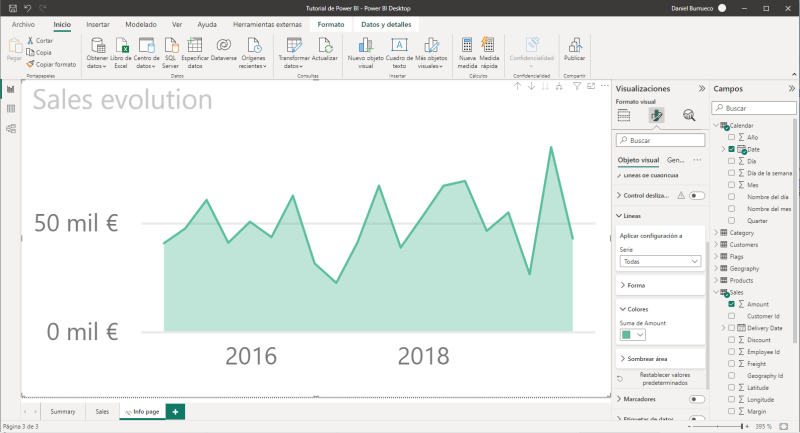This screenshot has height=433, width=800.
Task: Switch to the Summary page tab
Action: click(63, 411)
